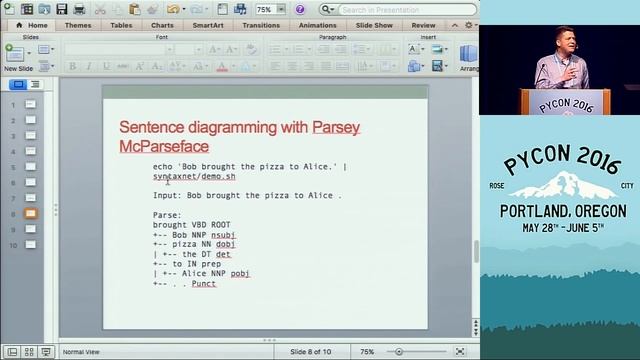This screenshot has width=640, height=360.
Task: Click the Arrange button
Action: coord(469,58)
